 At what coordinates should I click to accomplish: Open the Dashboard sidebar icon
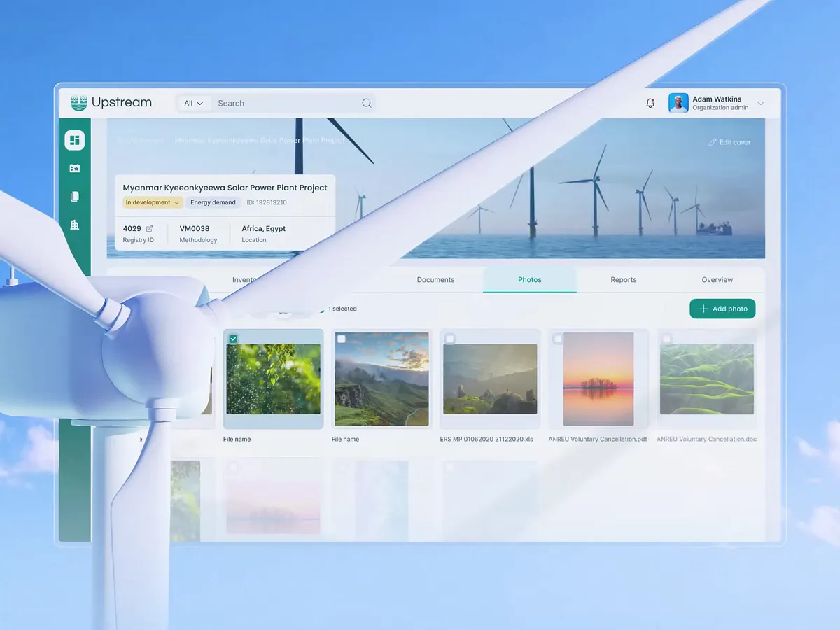(x=74, y=139)
